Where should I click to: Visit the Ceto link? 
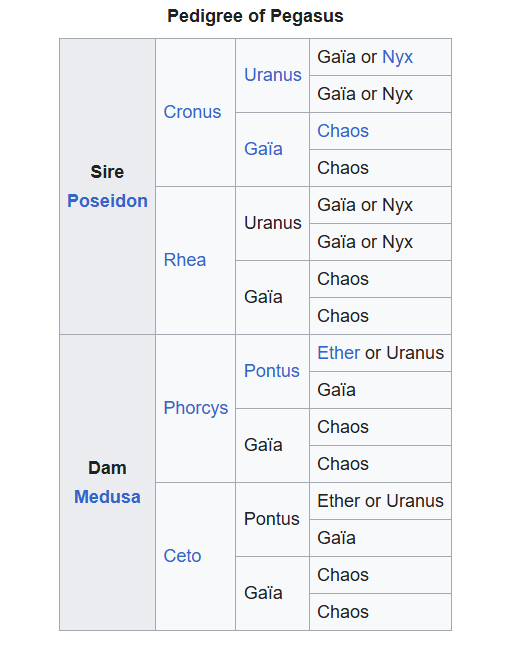point(182,556)
